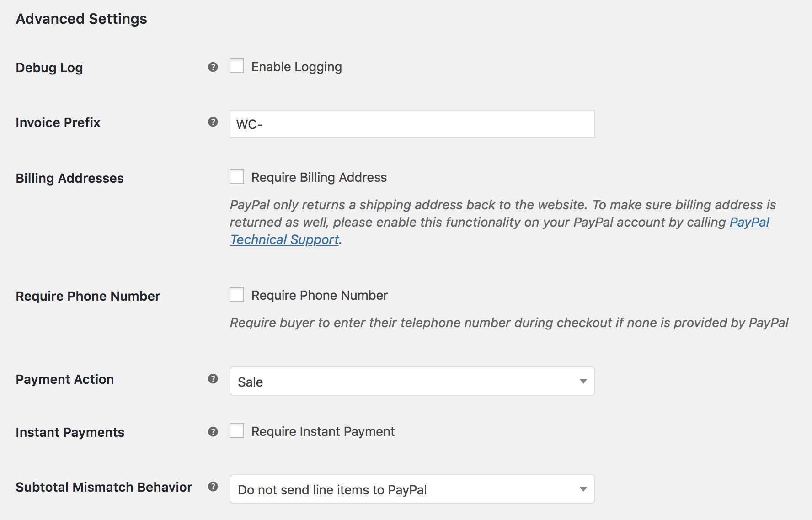Check the Require Phone Number box

tap(237, 295)
